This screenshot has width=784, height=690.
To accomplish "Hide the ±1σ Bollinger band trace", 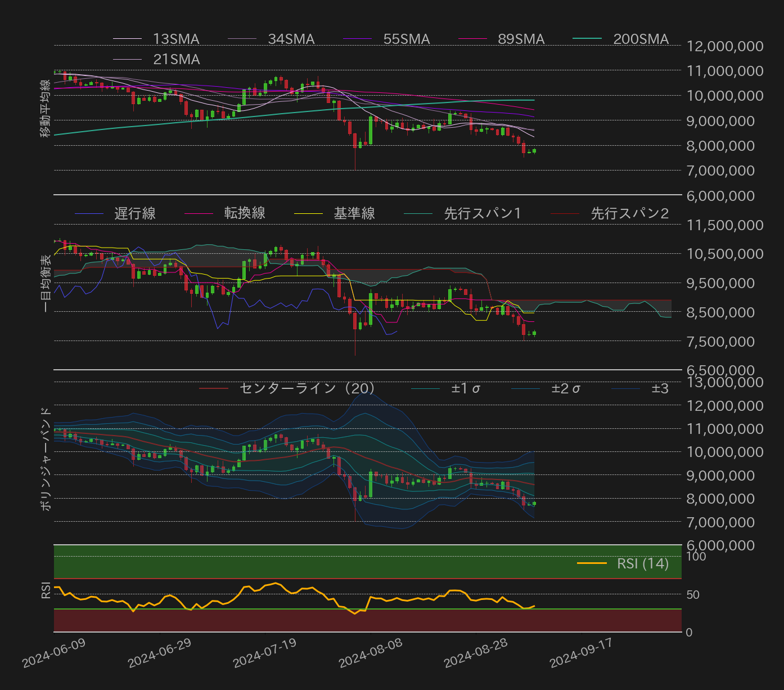I will (445, 388).
